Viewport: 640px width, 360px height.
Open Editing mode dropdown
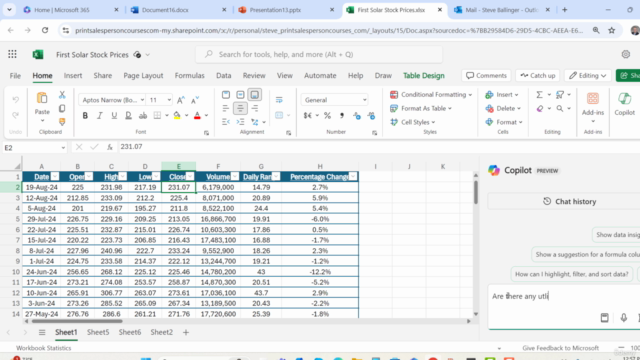[587, 76]
